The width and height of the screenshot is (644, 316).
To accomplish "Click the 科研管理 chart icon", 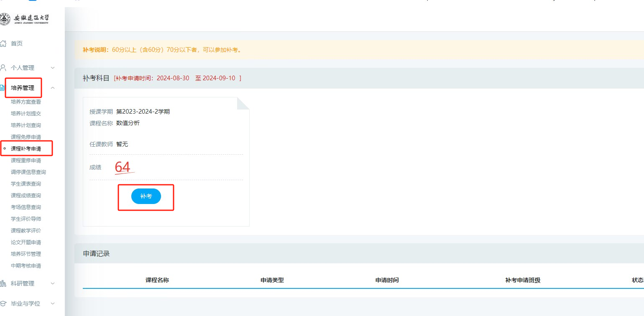I will click(x=3, y=283).
